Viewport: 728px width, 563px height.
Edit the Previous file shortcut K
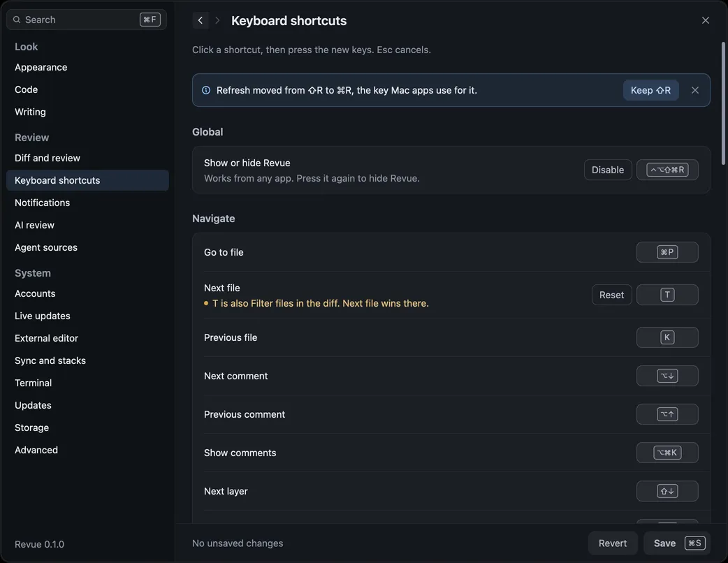(667, 337)
